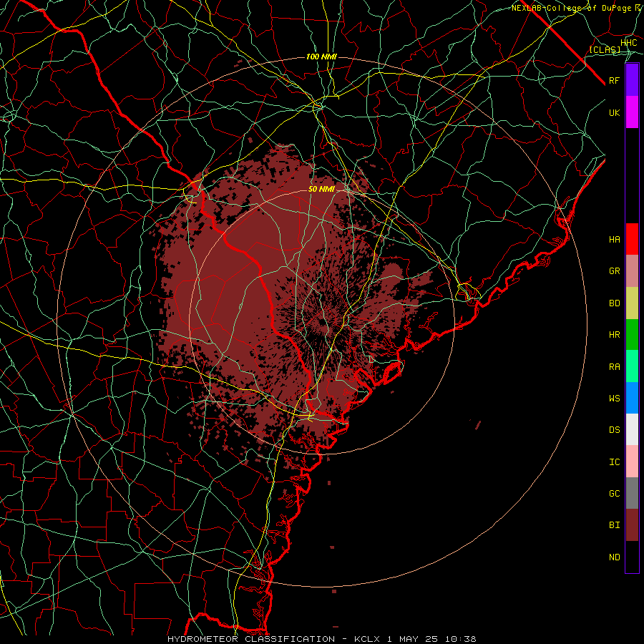Click the HA legend label
Viewport: 644px width, 644px height.
click(x=615, y=239)
